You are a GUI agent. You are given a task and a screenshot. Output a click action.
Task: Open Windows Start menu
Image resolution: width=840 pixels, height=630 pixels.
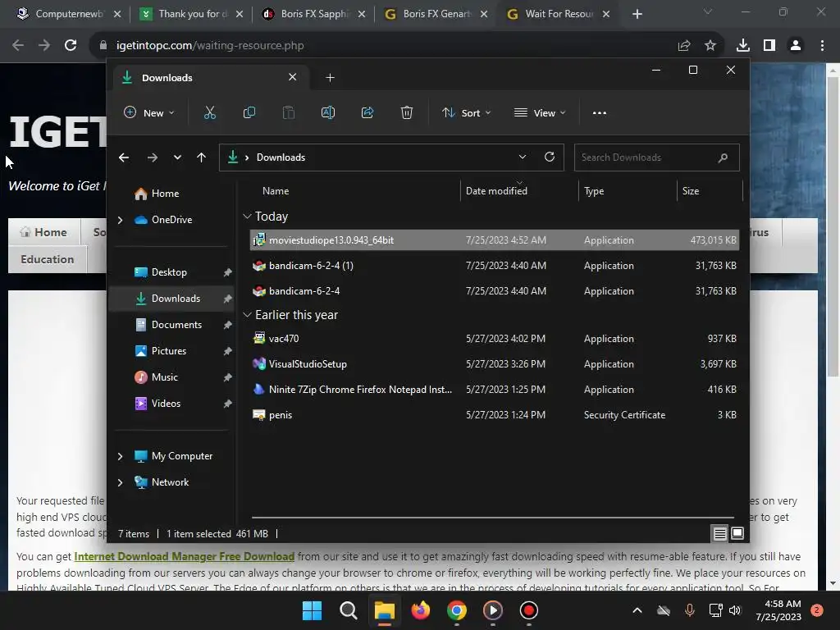click(313, 610)
